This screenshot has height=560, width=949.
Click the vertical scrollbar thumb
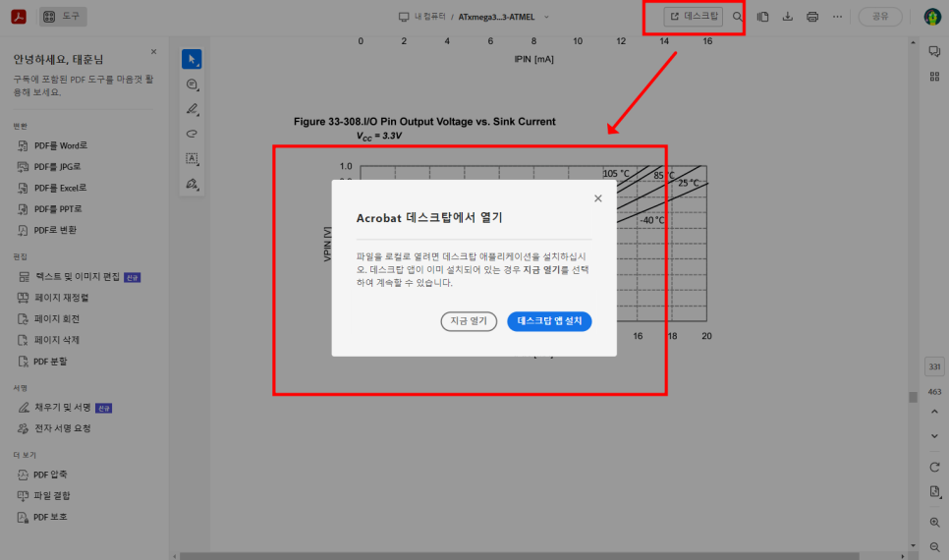click(x=913, y=397)
